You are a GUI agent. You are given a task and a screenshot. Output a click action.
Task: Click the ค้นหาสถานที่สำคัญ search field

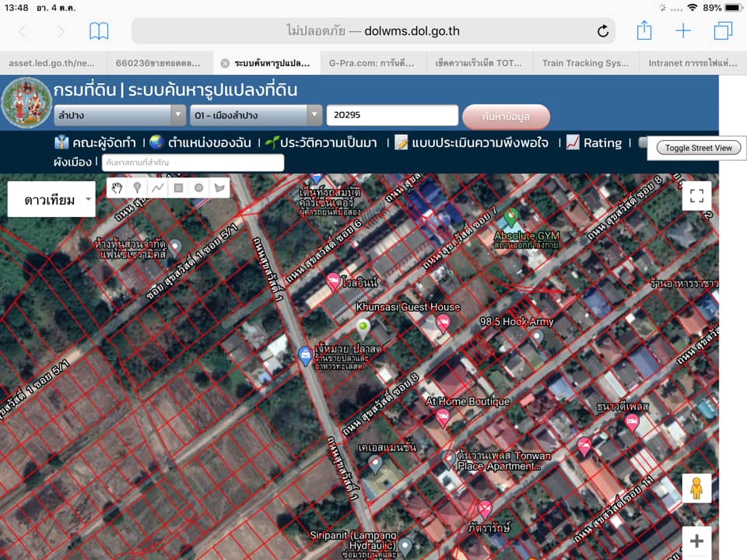point(193,163)
